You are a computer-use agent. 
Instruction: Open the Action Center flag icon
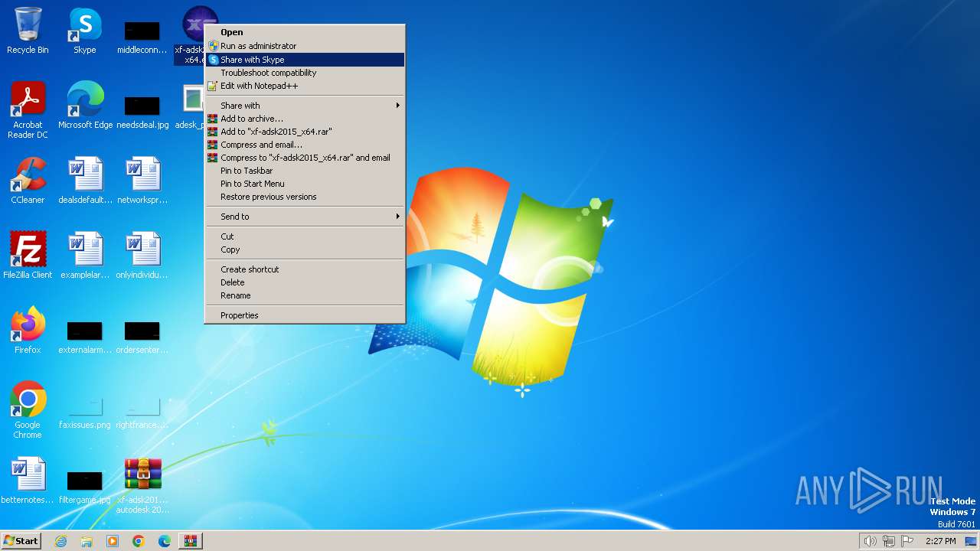click(x=908, y=541)
